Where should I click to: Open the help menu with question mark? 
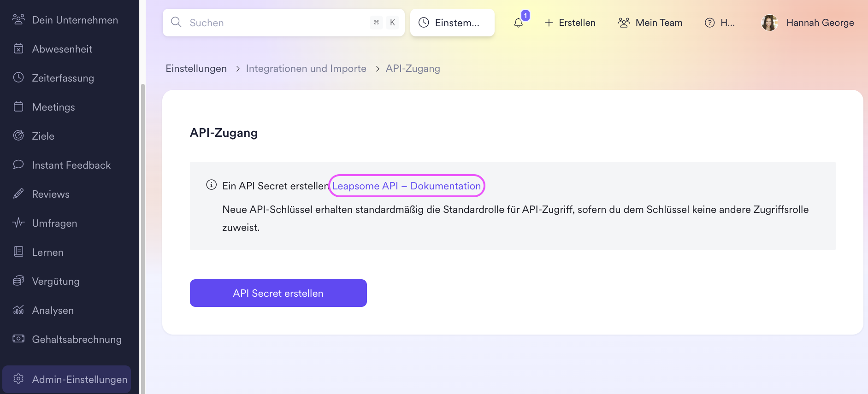pos(720,23)
